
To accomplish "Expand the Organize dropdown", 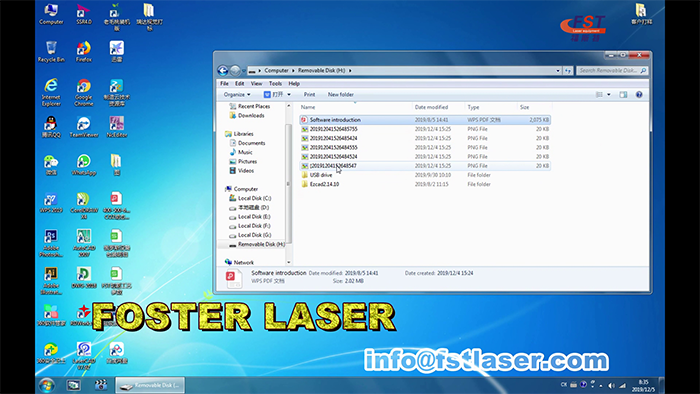I will click(x=237, y=95).
